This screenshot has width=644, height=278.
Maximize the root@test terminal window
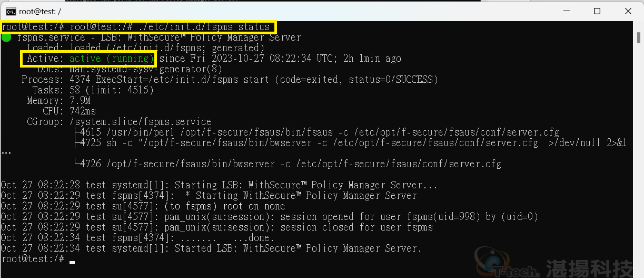[x=597, y=11]
